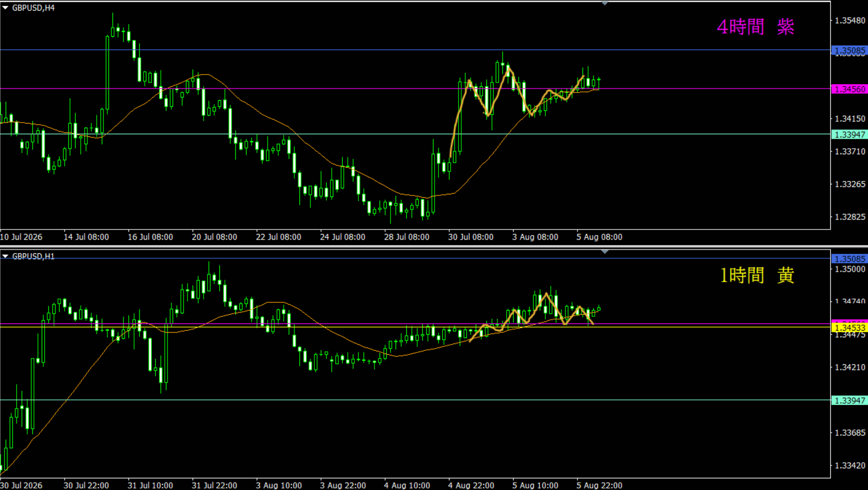The width and height of the screenshot is (868, 490).
Task: Click the 1.34210 price scale value on the H1 chart
Action: click(850, 367)
